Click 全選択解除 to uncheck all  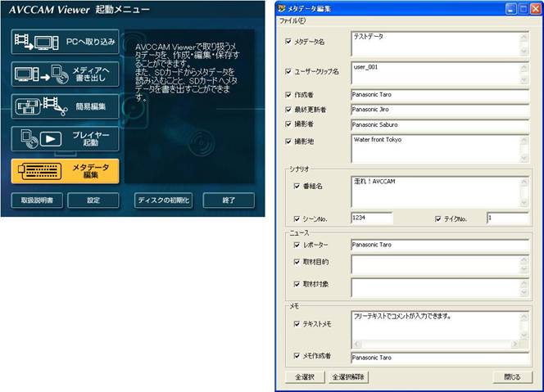point(348,377)
